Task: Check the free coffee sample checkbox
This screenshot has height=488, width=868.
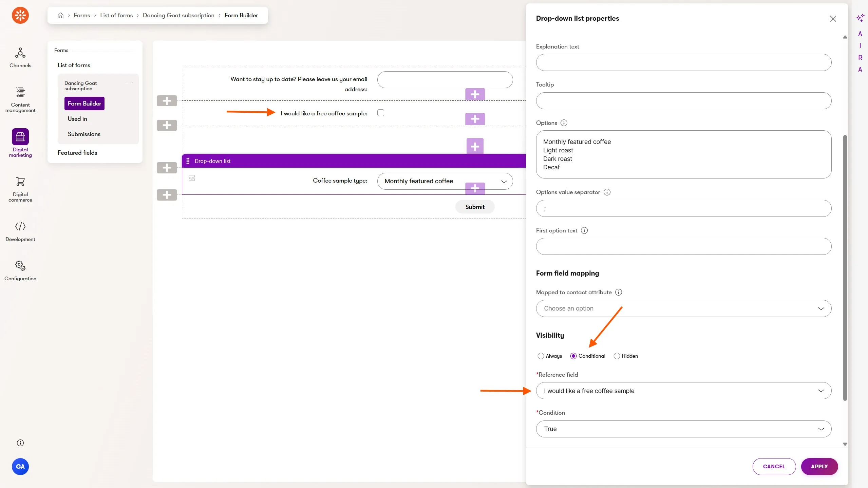Action: pos(381,113)
